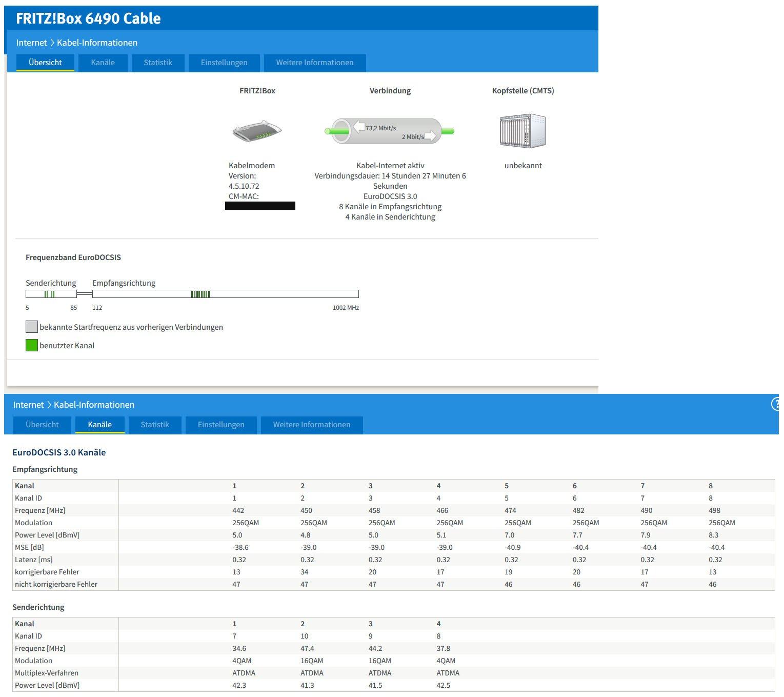Switch to Statistik tab in the lower panel
The height and width of the screenshot is (697, 784).
click(x=154, y=425)
